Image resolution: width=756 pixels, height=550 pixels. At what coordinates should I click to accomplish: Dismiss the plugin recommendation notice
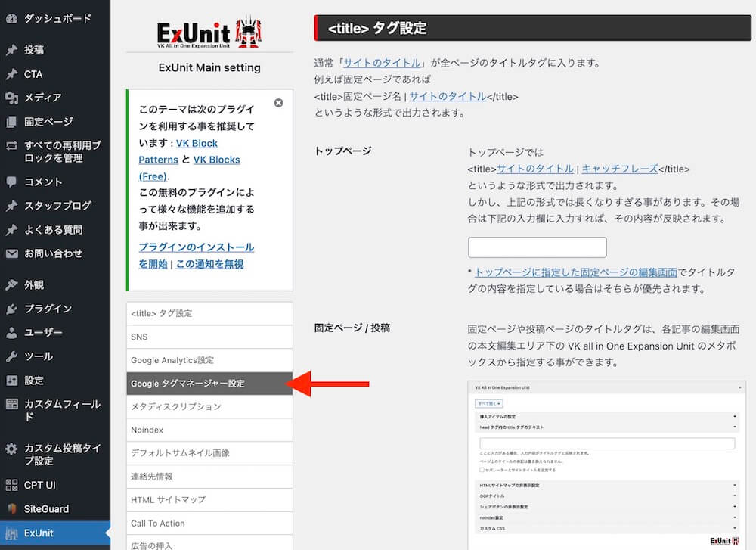click(279, 103)
